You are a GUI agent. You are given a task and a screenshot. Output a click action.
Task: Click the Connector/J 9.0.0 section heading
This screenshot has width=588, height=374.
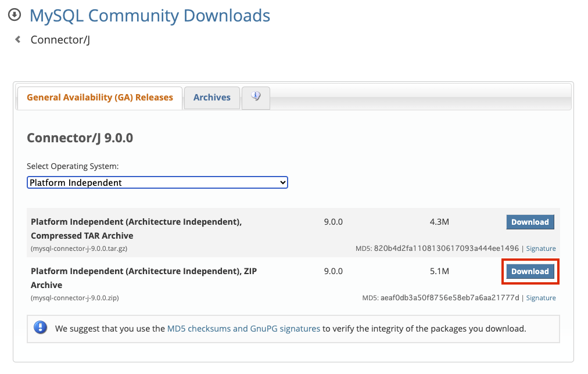click(x=80, y=138)
